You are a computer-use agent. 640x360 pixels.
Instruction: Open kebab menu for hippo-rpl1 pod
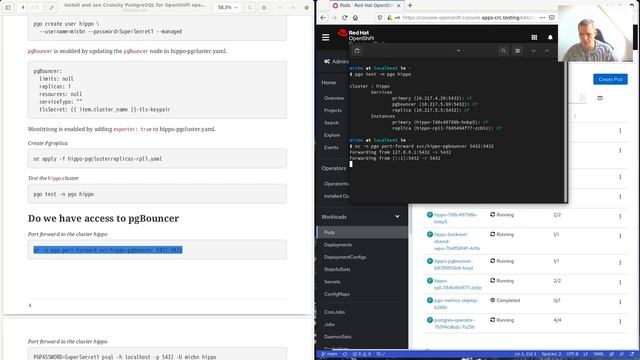pyautogui.click(x=620, y=282)
